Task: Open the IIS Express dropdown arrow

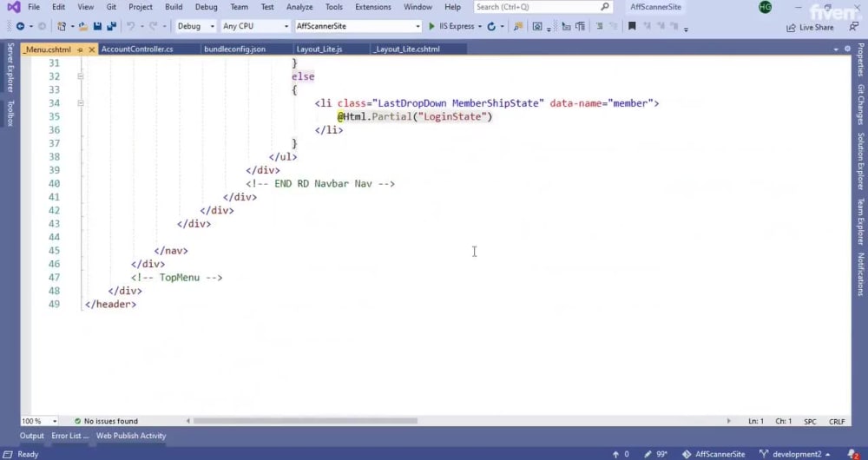Action: (x=479, y=27)
